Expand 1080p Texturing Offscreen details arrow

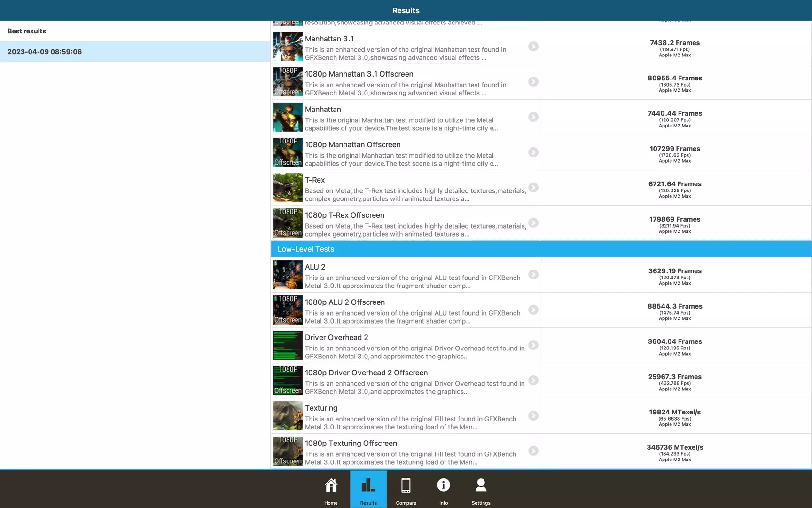(x=533, y=451)
